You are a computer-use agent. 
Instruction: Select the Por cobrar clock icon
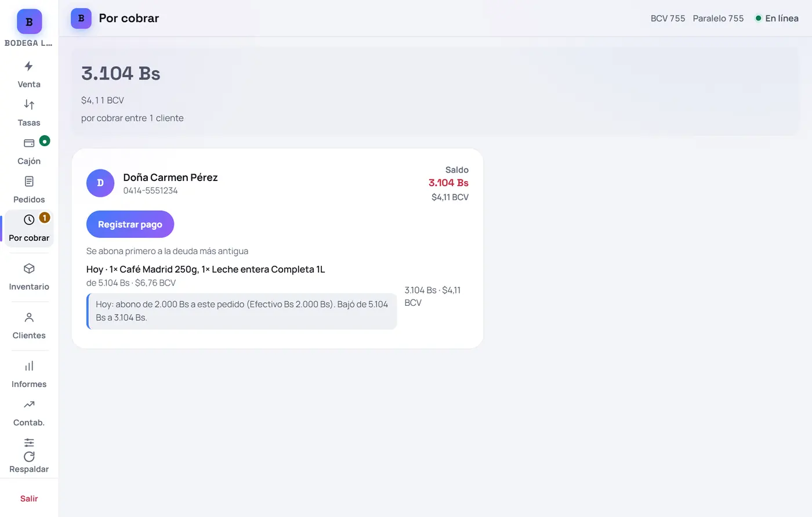pyautogui.click(x=29, y=220)
